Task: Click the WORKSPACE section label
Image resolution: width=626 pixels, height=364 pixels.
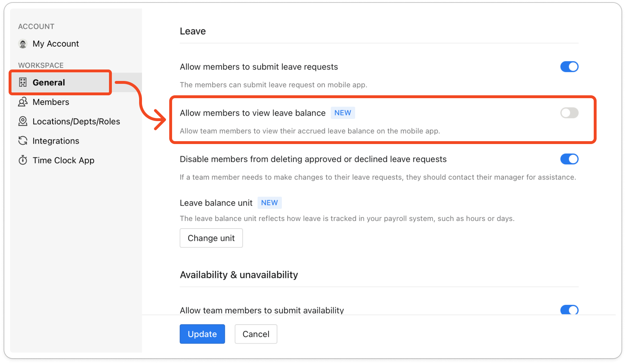Action: 41,65
